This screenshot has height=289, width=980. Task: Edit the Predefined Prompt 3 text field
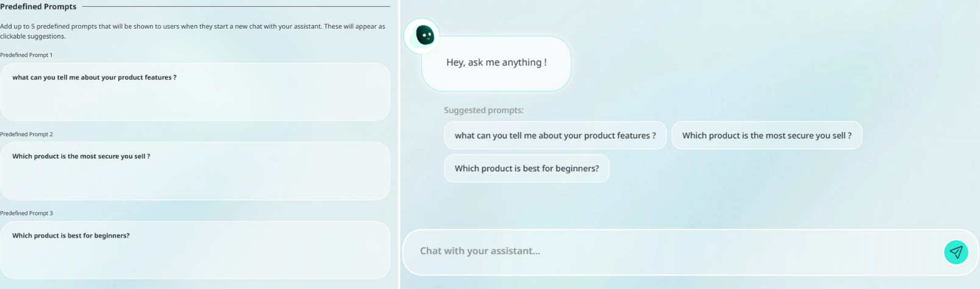[x=195, y=250]
